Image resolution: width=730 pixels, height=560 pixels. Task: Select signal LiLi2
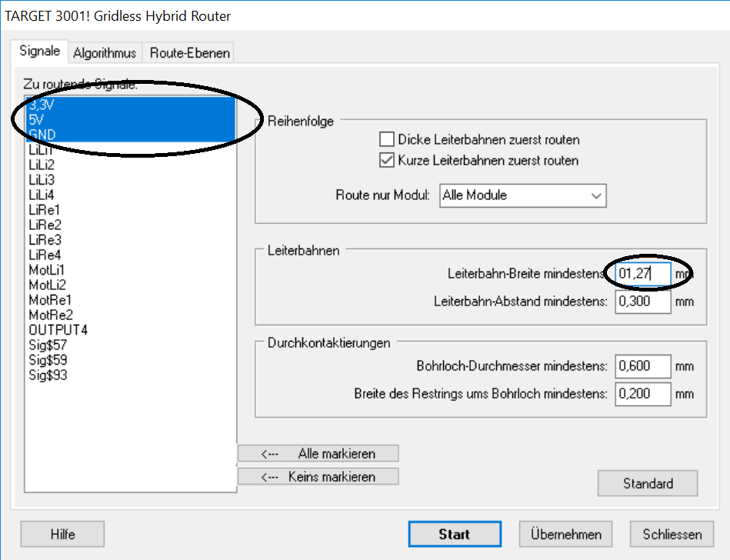pyautogui.click(x=130, y=165)
